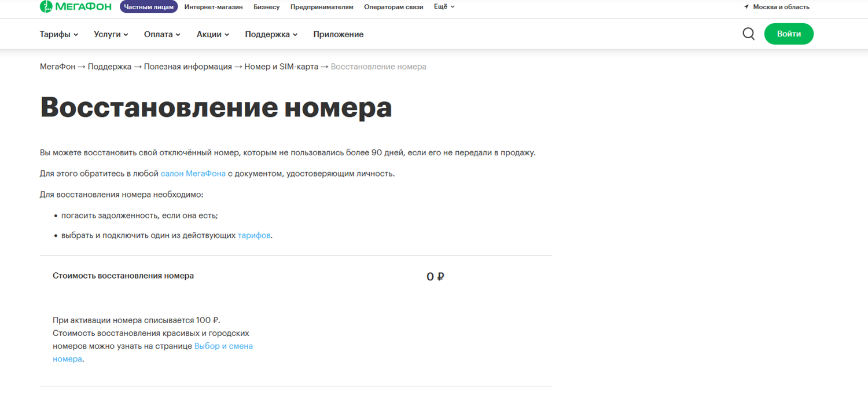Open the Приложение menu item

tap(339, 34)
